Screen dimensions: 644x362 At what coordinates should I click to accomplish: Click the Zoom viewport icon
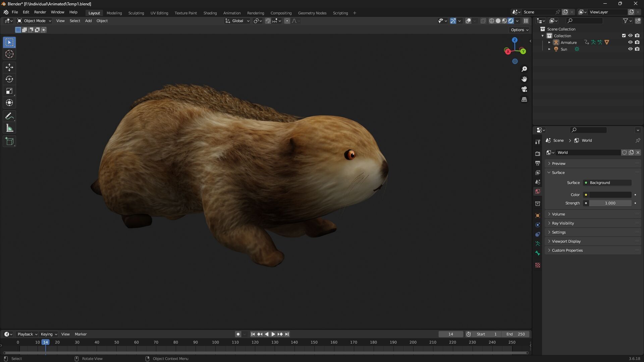click(524, 69)
